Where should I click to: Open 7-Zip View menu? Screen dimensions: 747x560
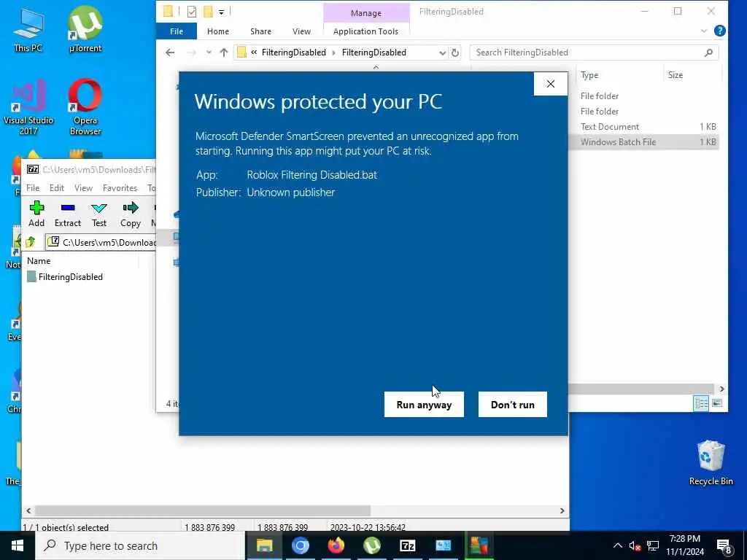[83, 188]
